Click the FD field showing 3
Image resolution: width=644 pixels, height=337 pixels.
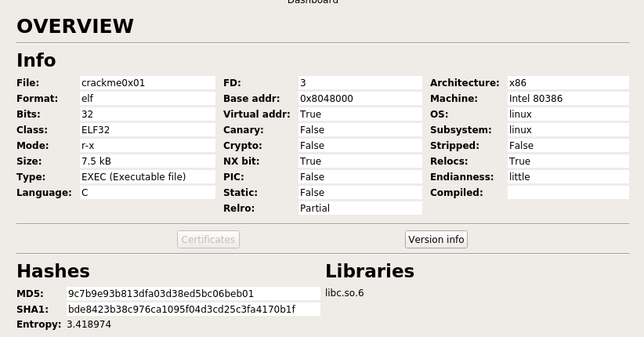click(360, 82)
